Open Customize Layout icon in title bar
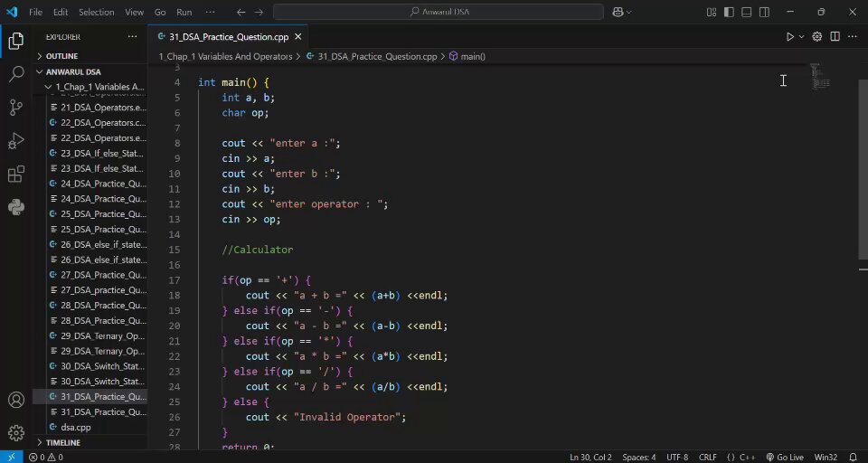 pos(712,12)
